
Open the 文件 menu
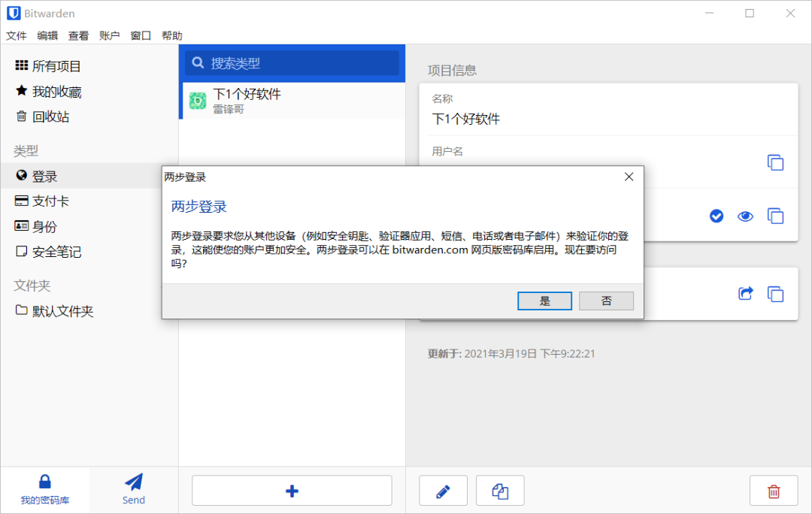pos(16,36)
